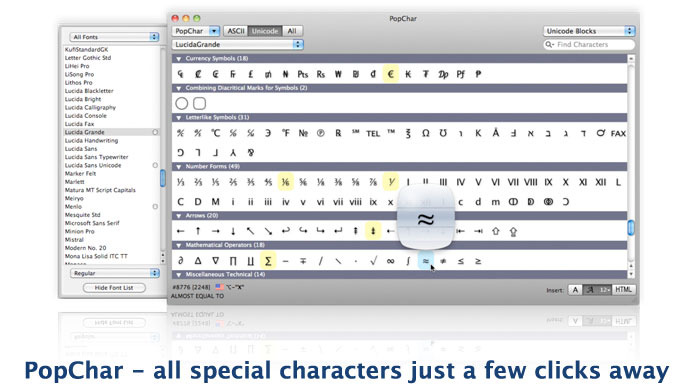Select the partial differential ∂ symbol
694x384 pixels.
click(180, 261)
